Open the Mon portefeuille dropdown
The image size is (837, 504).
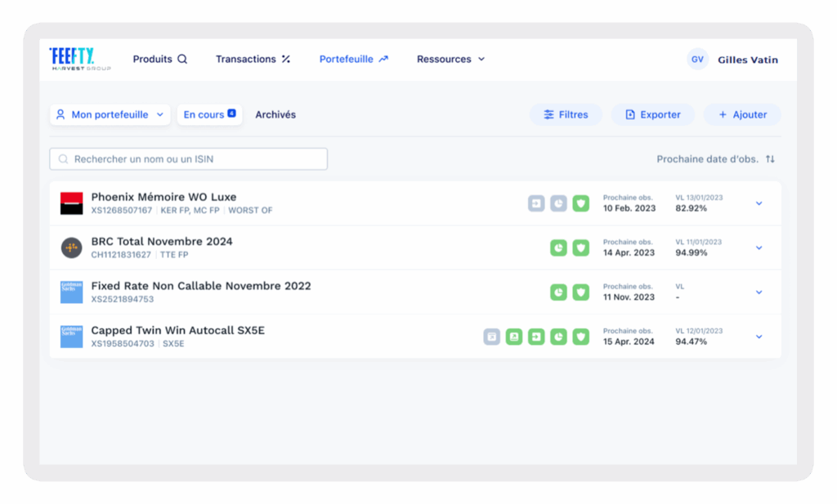click(110, 115)
